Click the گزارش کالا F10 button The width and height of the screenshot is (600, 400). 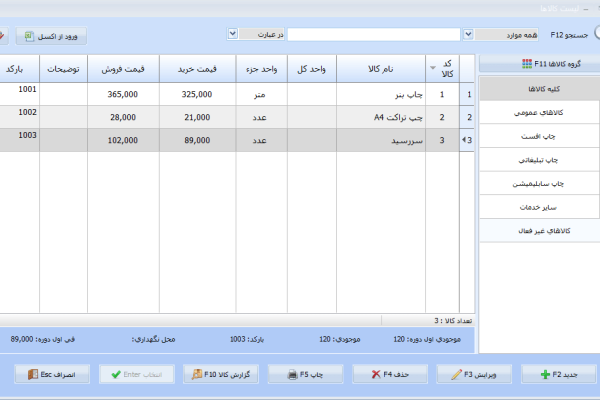coord(221,374)
